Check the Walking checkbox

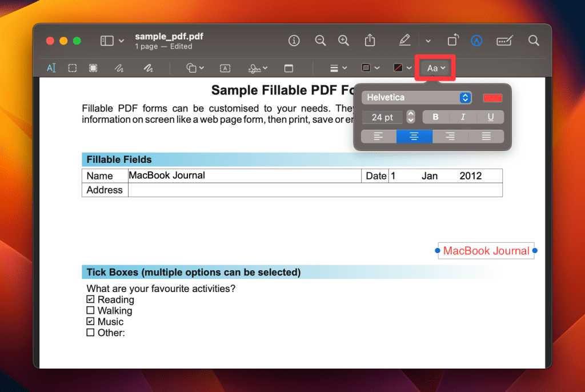coord(90,310)
